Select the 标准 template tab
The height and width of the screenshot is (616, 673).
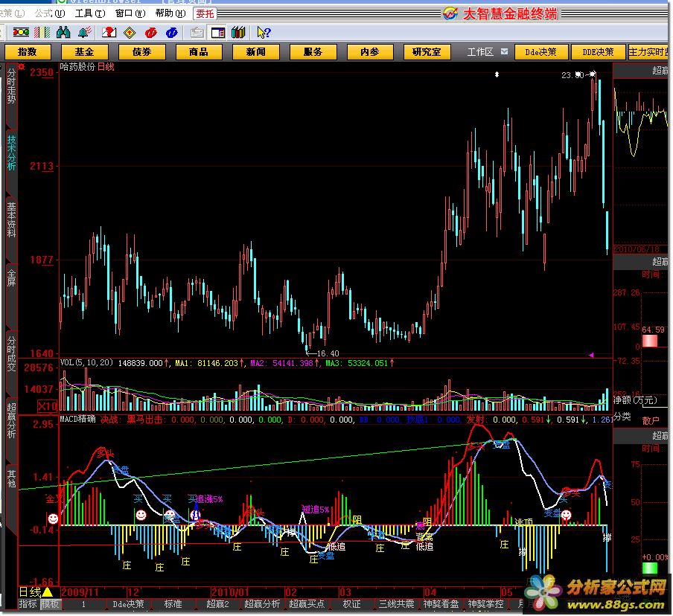(x=173, y=604)
